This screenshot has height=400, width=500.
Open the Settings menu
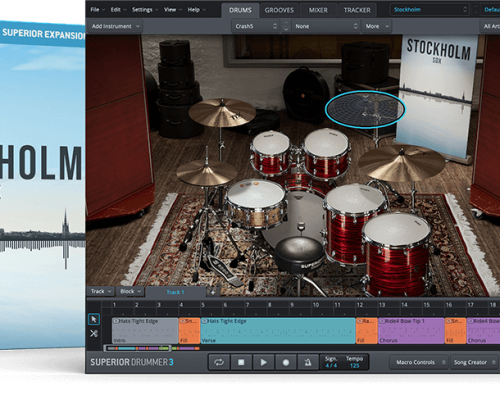click(x=145, y=10)
